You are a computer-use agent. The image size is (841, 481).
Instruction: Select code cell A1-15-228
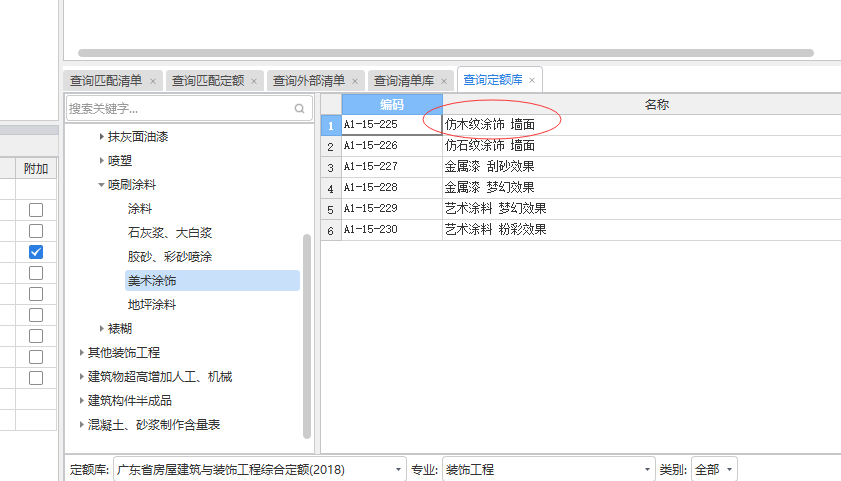click(x=392, y=187)
